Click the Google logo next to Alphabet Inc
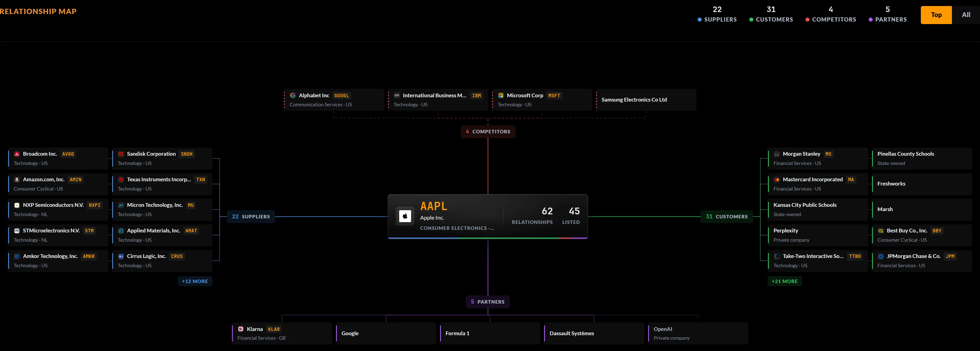The image size is (980, 351). (x=293, y=96)
